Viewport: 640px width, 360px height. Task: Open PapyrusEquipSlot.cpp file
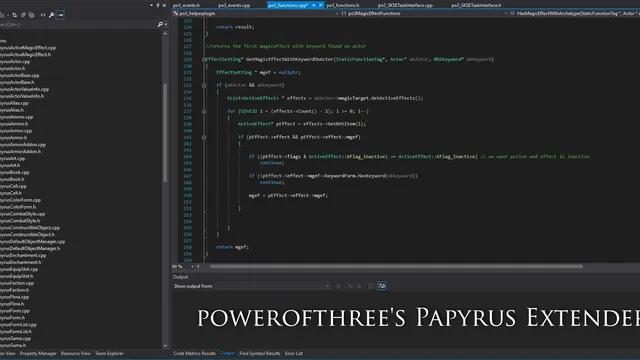coord(19,269)
